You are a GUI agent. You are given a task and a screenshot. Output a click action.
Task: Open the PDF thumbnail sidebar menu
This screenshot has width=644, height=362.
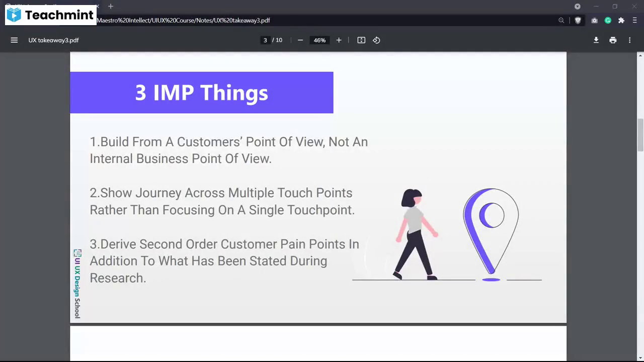point(14,40)
